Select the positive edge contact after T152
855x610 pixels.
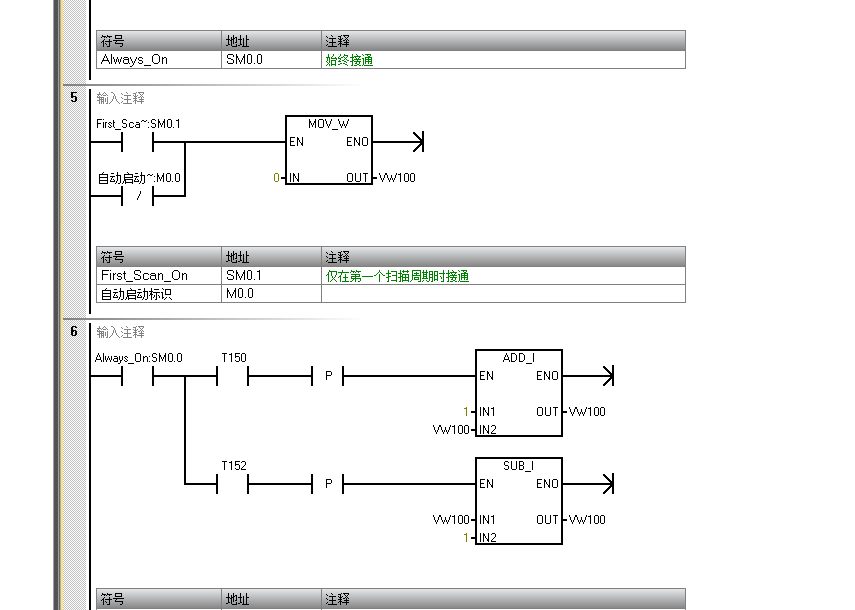point(328,484)
